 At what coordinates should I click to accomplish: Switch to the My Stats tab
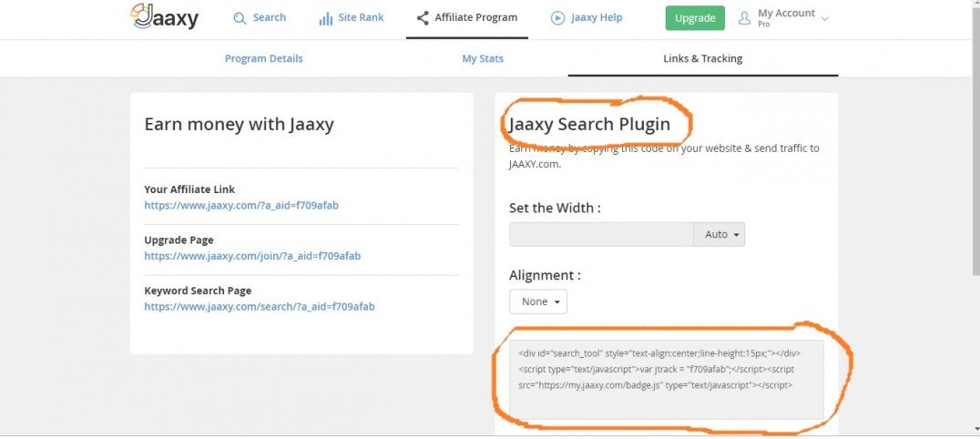point(483,58)
